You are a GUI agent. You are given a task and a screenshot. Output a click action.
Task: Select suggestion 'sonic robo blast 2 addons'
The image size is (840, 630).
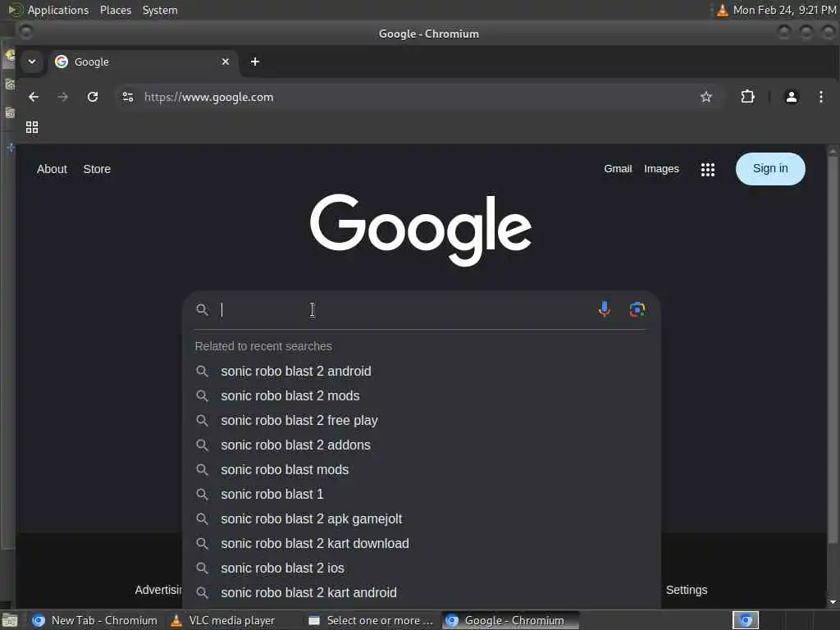pos(421,445)
